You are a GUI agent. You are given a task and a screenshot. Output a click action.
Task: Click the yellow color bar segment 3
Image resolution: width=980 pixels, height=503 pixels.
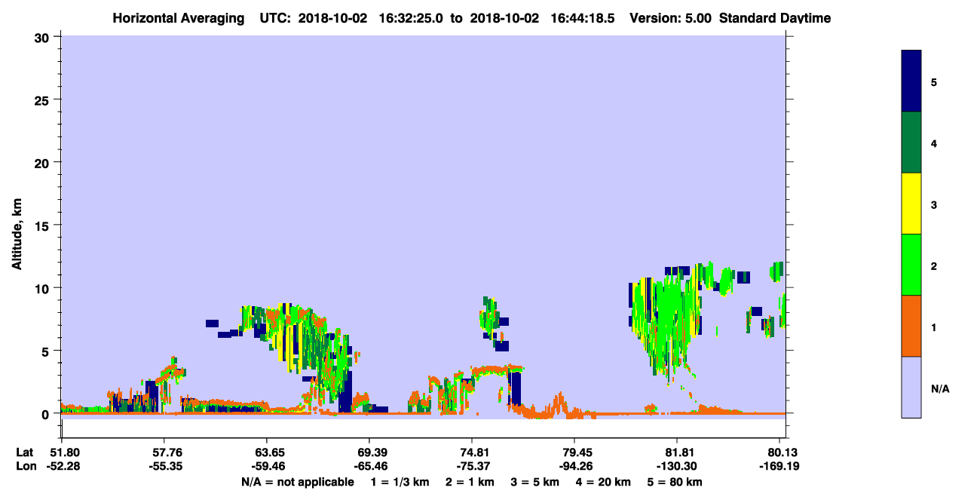(911, 204)
